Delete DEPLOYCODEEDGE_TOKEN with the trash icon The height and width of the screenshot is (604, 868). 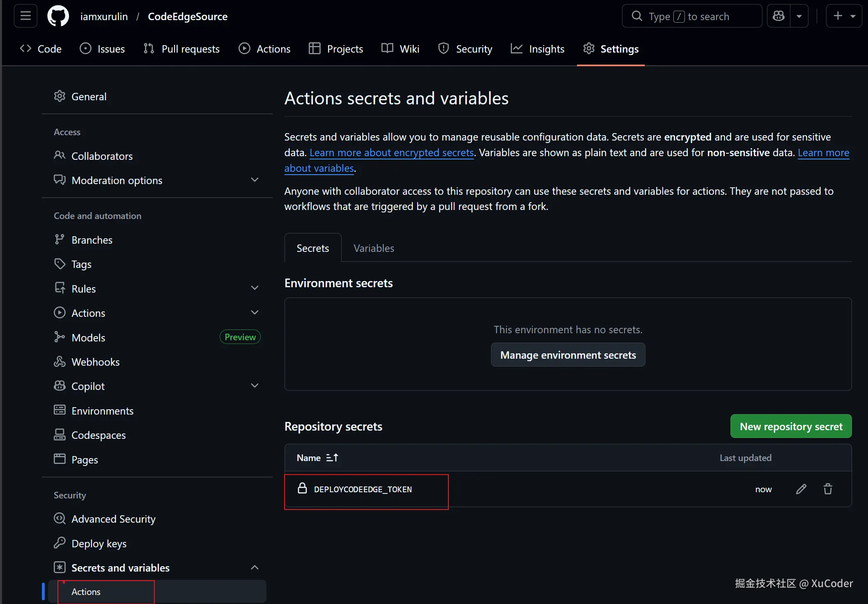[828, 489]
